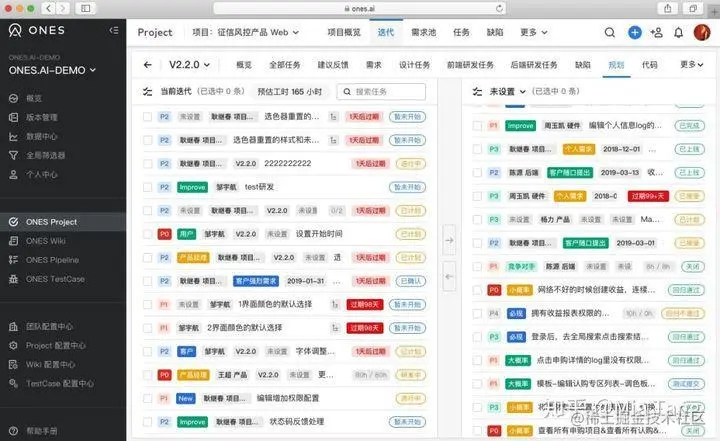
Task: Tick the checkbox for 2界面颜色的默认选择 task
Action: (x=147, y=328)
